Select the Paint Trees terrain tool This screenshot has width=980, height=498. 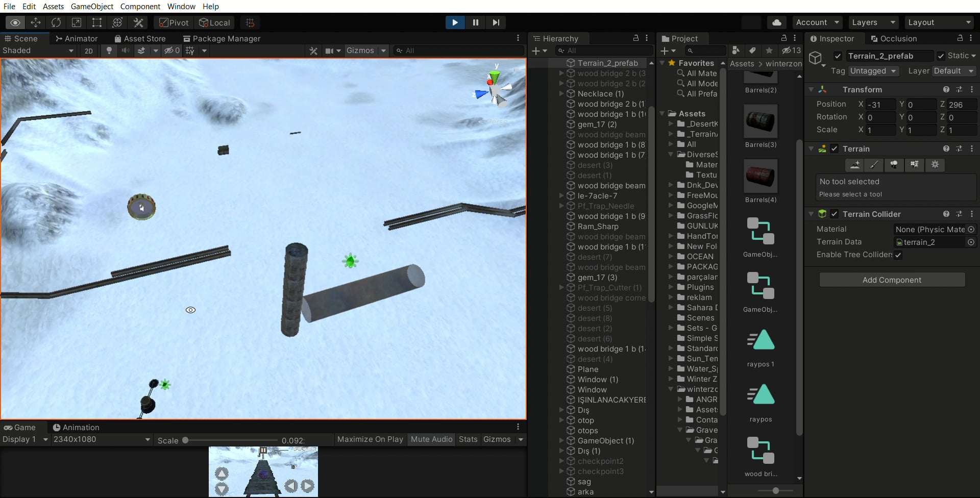pyautogui.click(x=894, y=165)
